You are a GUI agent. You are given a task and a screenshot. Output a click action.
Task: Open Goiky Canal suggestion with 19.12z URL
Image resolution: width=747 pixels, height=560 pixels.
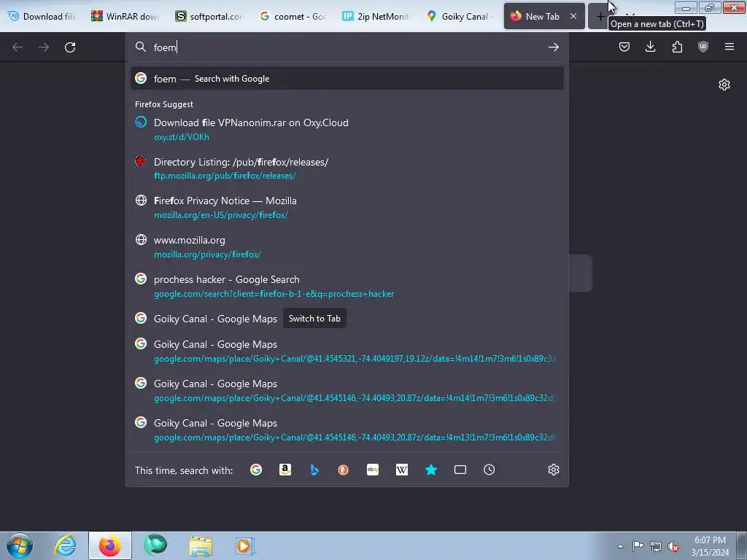347,351
